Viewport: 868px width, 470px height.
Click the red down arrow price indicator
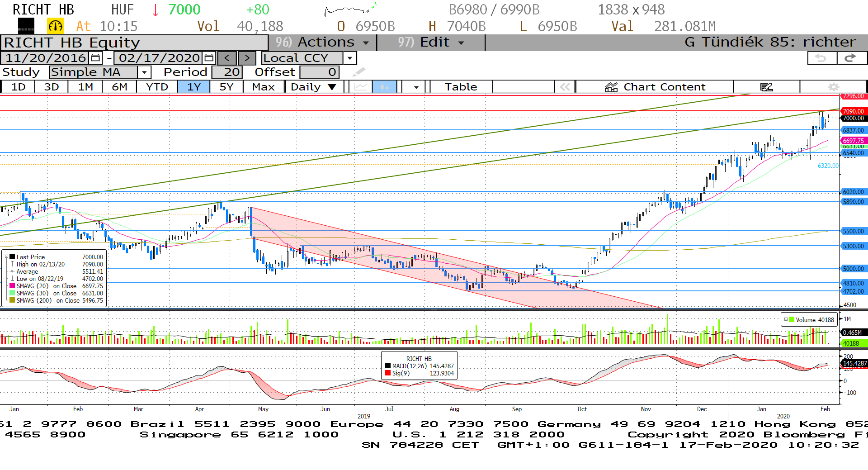pos(156,10)
